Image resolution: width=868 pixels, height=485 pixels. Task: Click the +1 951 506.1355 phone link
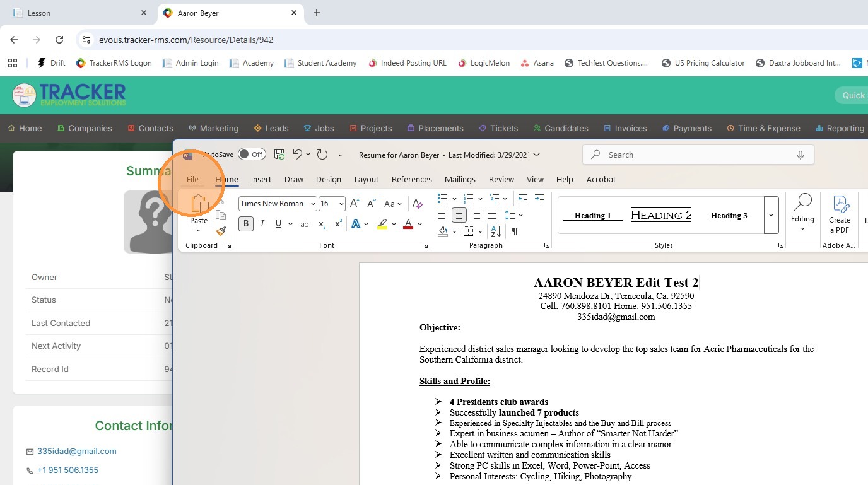click(68, 470)
